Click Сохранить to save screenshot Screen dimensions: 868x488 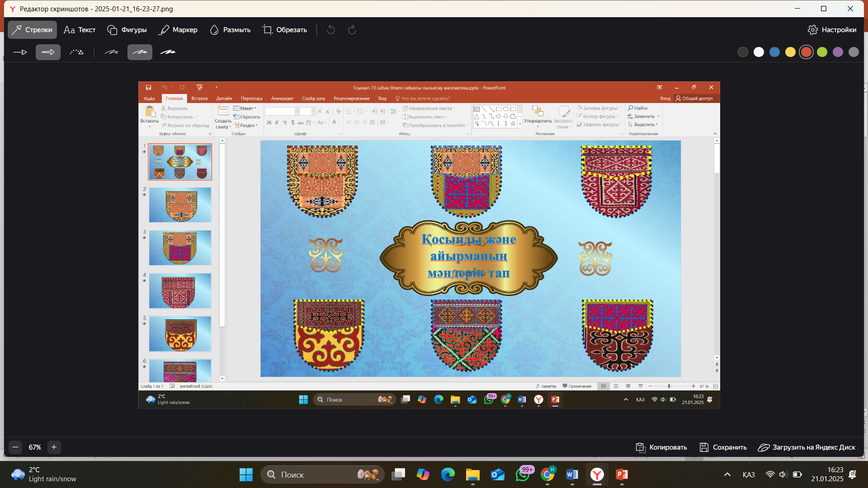pos(723,447)
